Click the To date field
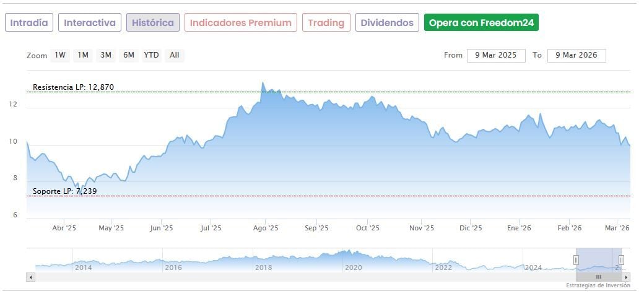This screenshot has height=296, width=644. click(x=577, y=55)
